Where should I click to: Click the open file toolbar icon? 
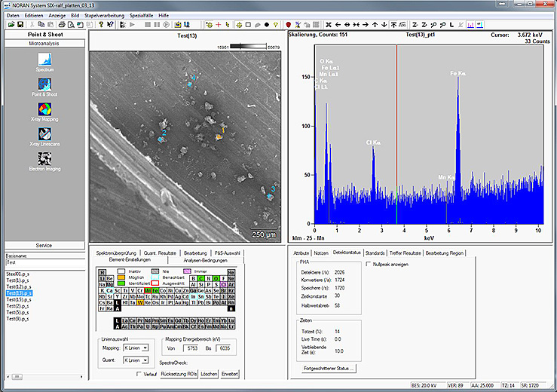(x=11, y=25)
